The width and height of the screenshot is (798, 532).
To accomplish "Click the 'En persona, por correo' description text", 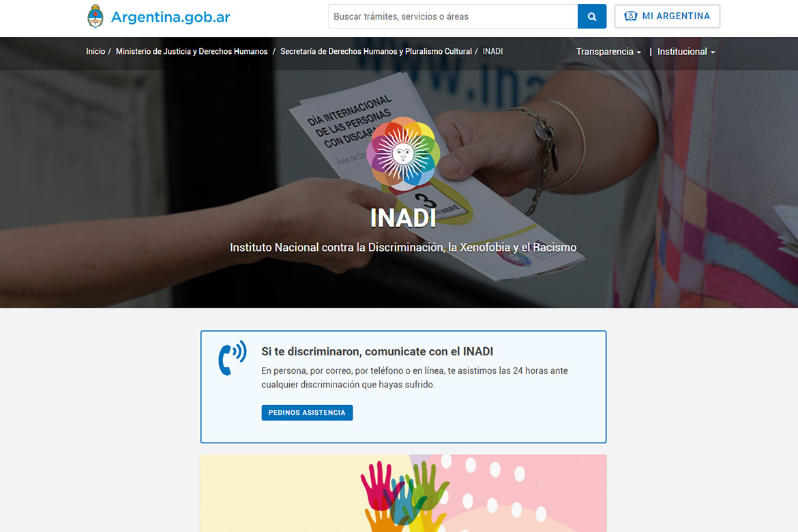I will [414, 378].
